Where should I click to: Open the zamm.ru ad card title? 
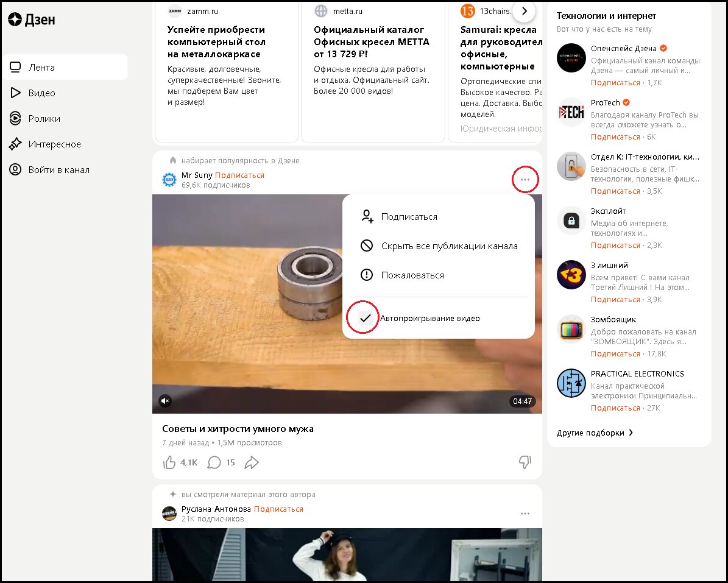(x=216, y=42)
